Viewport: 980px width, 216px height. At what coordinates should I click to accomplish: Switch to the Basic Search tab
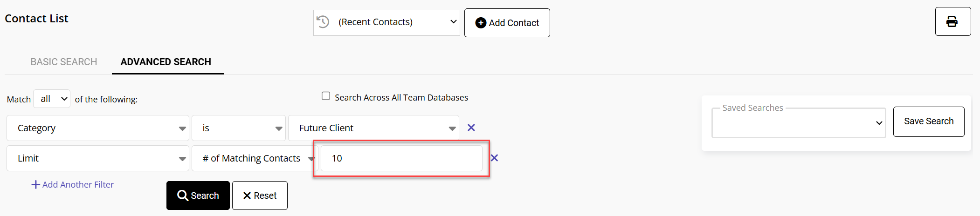coord(64,62)
